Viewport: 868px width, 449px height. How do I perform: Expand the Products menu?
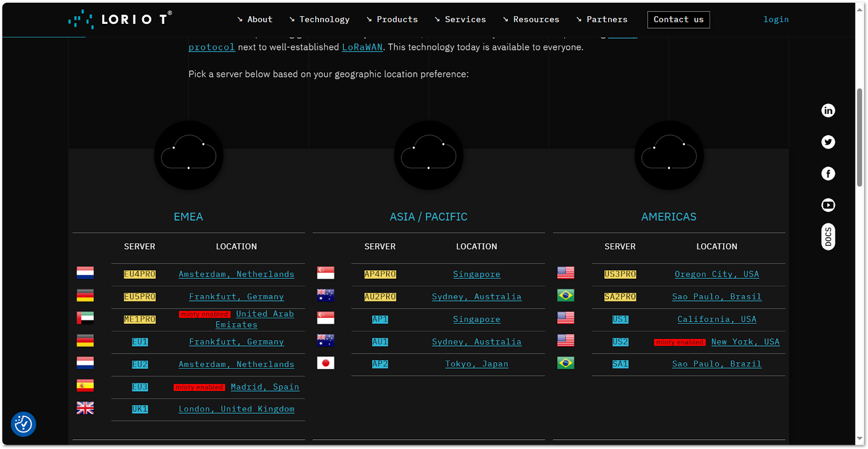click(392, 20)
